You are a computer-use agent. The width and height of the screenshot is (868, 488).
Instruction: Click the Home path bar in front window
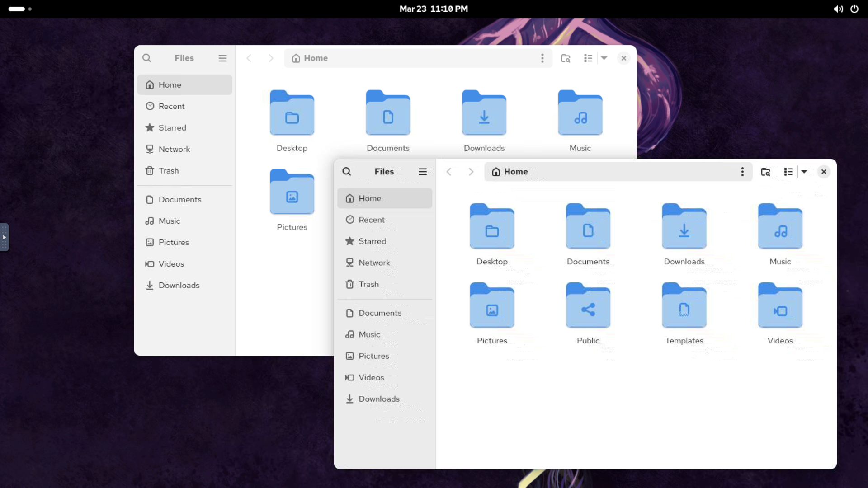click(610, 172)
